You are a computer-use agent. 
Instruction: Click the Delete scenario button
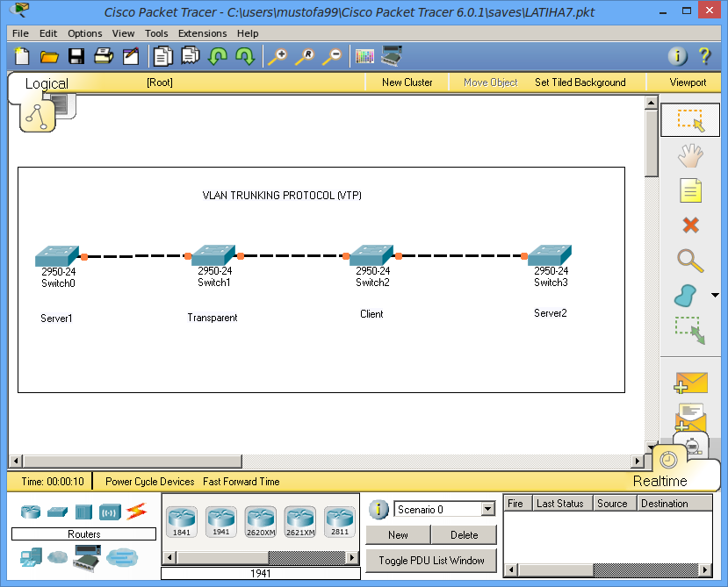464,535
